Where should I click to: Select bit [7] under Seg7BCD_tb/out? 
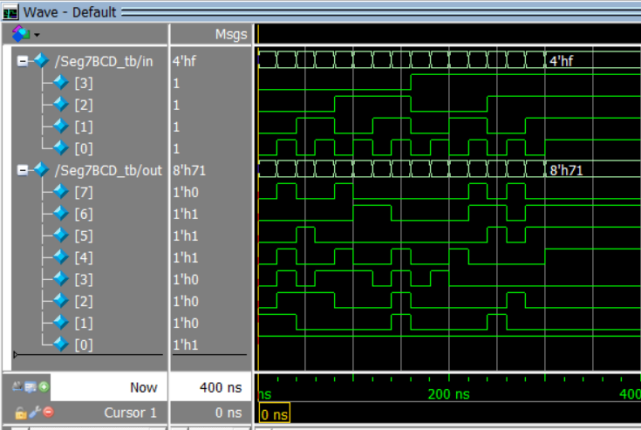point(84,192)
